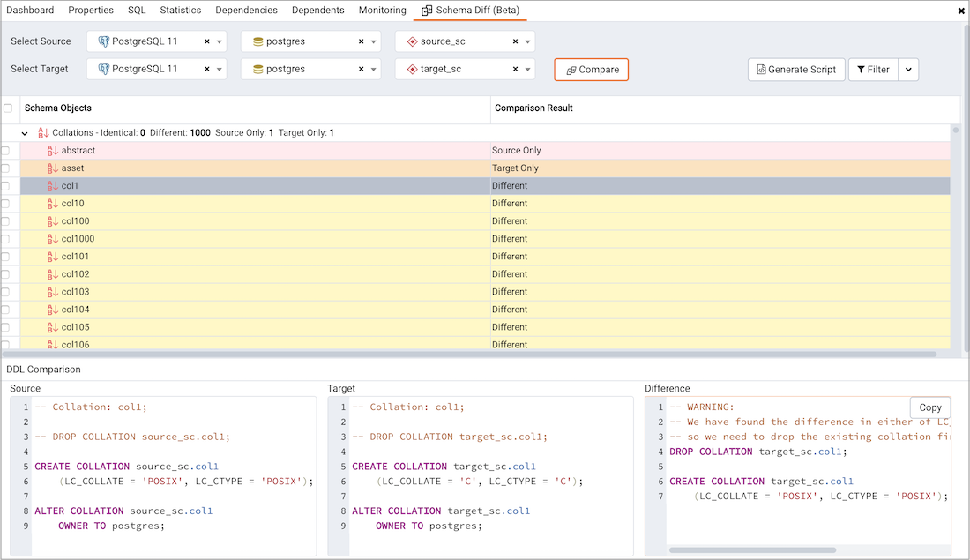Clear the target postgres database selection
Image resolution: width=970 pixels, height=560 pixels.
(361, 70)
